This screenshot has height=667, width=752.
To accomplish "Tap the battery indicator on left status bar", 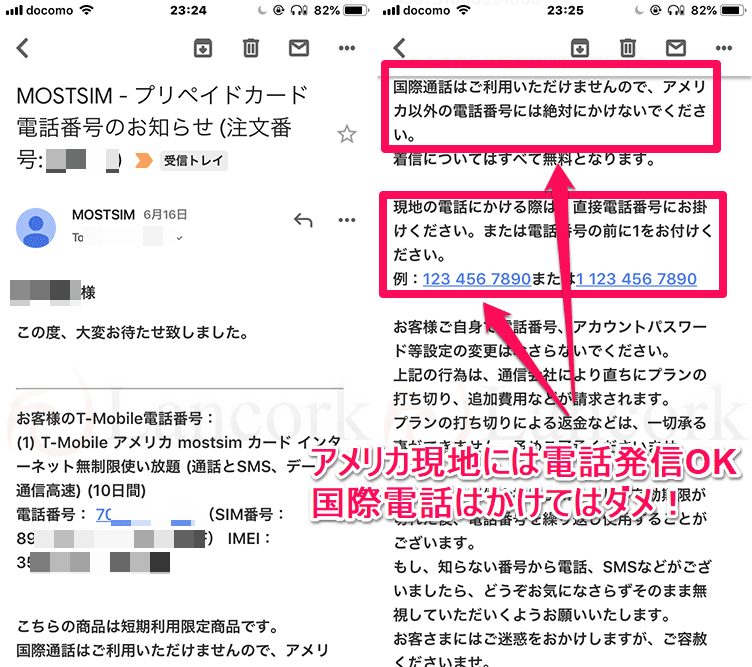I will coord(356,10).
